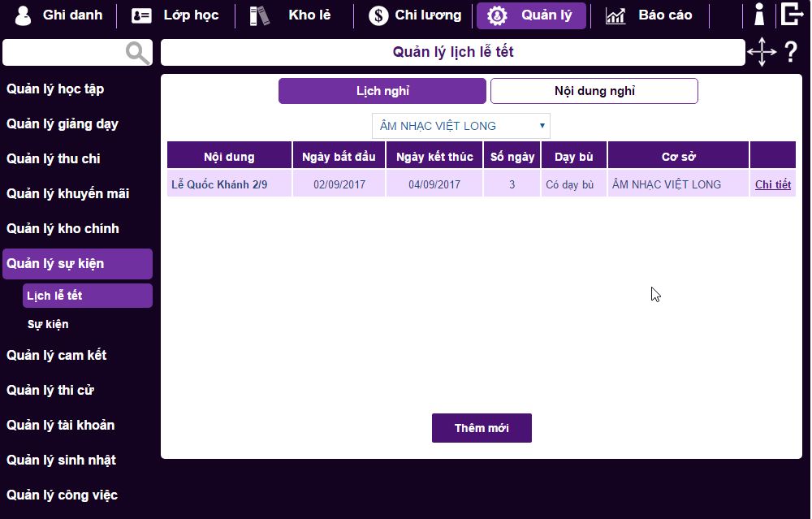Expand Quản lý thu chi section
Image resolution: width=812 pixels, height=519 pixels.
coord(54,159)
